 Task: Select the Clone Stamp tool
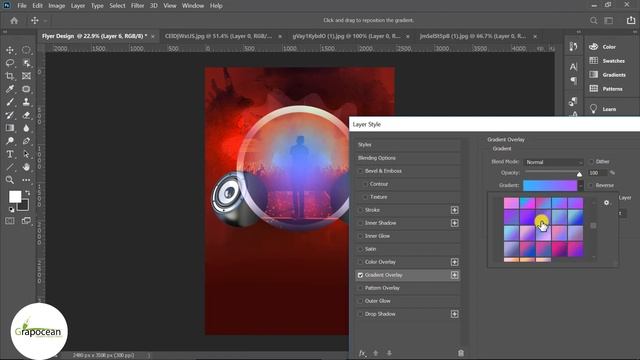tap(26, 102)
